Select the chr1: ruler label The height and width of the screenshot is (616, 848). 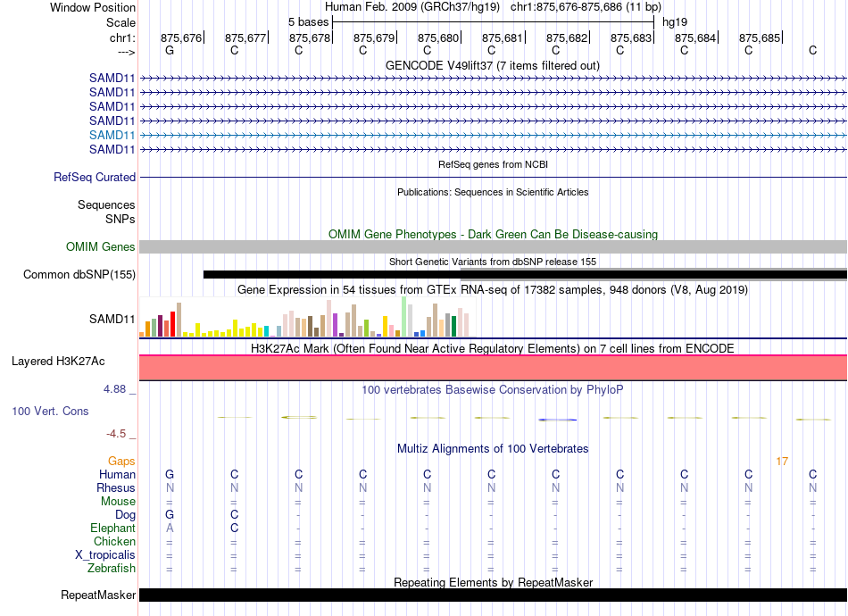[122, 37]
